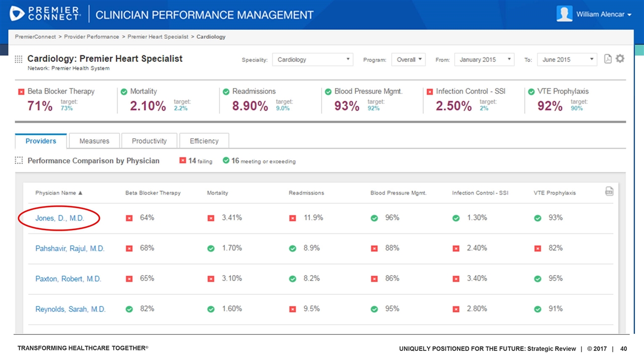The width and height of the screenshot is (644, 362).
Task: Click red failing icon for Pahshavir VTE Prophylaxis 82%
Action: pyautogui.click(x=538, y=248)
